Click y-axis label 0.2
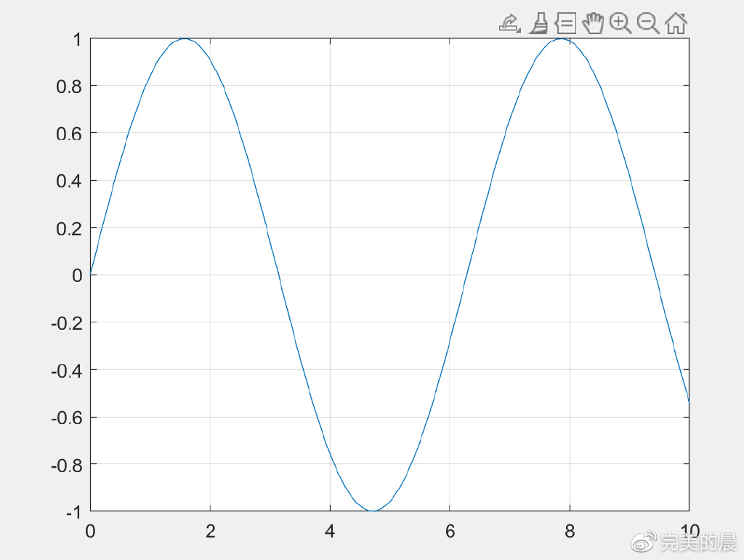Image resolution: width=744 pixels, height=560 pixels. [69, 229]
